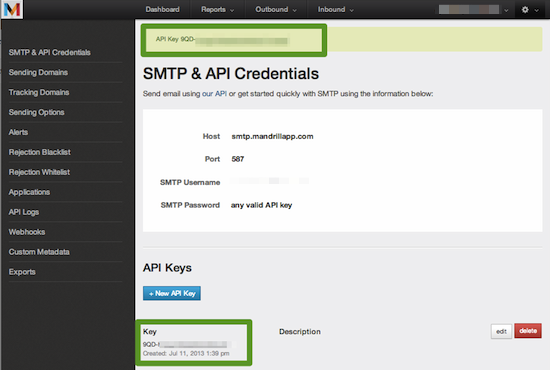Viewport: 550px width, 370px height.
Task: Click the blurred SMTP Username value
Action: pyautogui.click(x=269, y=181)
